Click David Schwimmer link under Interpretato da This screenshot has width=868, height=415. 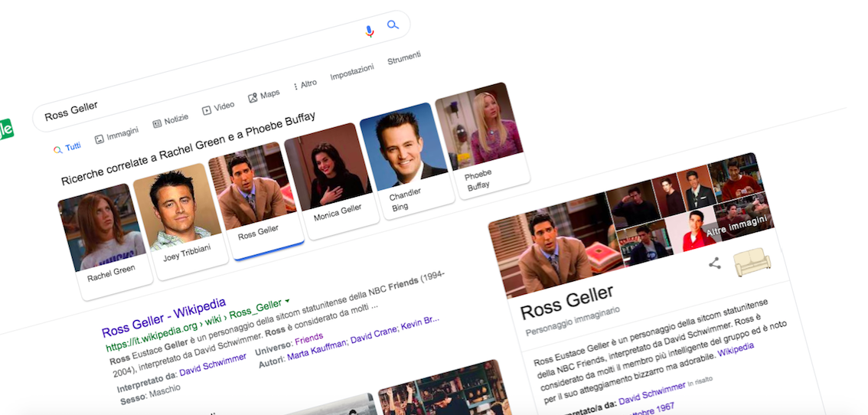[x=213, y=365]
